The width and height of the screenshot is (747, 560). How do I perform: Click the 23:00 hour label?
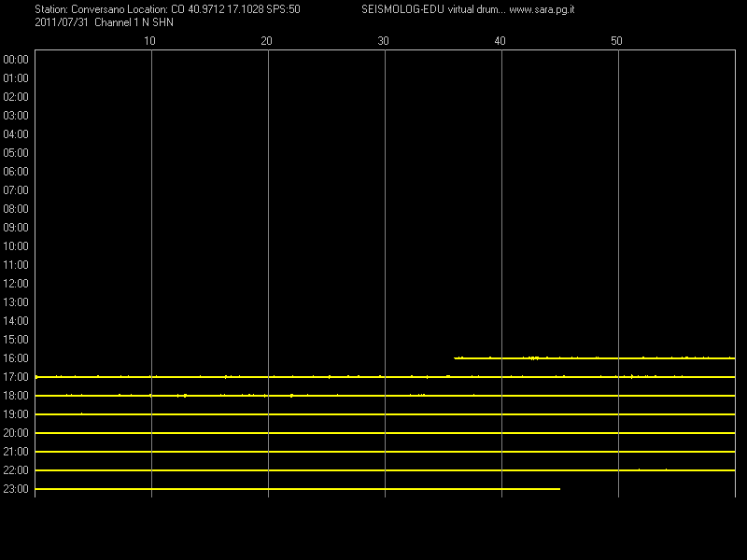[16, 489]
